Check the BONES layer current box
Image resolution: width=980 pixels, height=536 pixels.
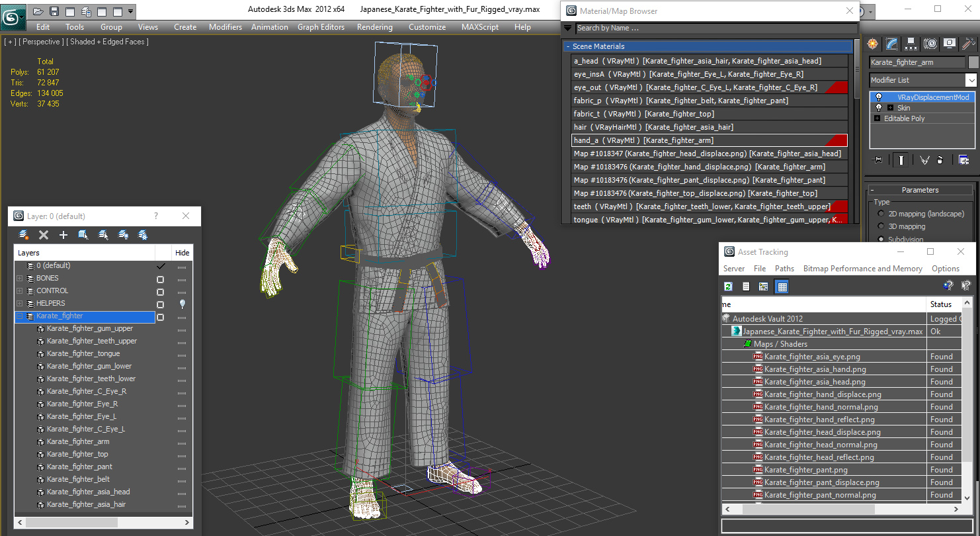pos(160,279)
